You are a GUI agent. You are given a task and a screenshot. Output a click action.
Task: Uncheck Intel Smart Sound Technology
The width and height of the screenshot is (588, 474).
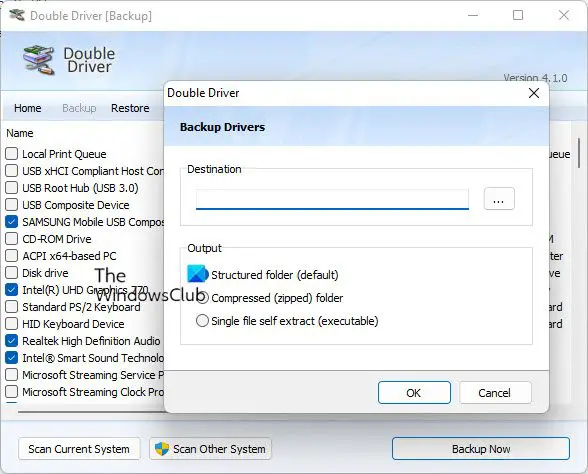click(x=12, y=358)
